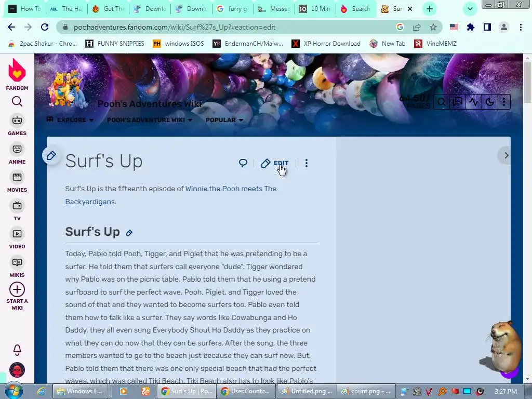
Task: Switch to Windows Explorer taskbar item
Action: (80, 391)
